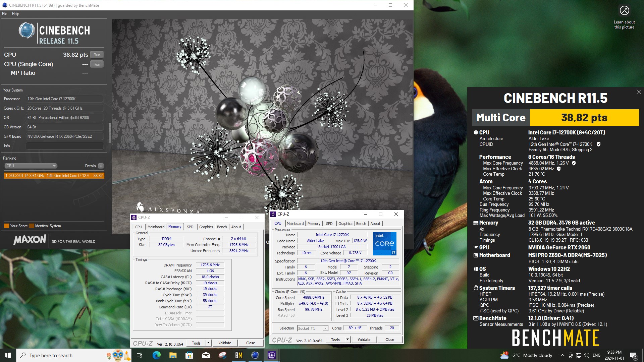The width and height of the screenshot is (644, 362).
Task: Click the GPU section icon in BenchMate panel
Action: (x=476, y=247)
